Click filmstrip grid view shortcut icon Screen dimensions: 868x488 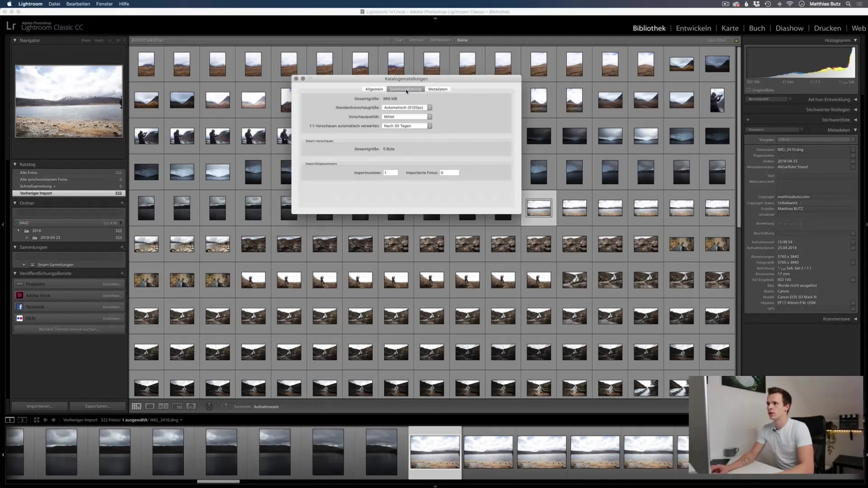tap(37, 420)
